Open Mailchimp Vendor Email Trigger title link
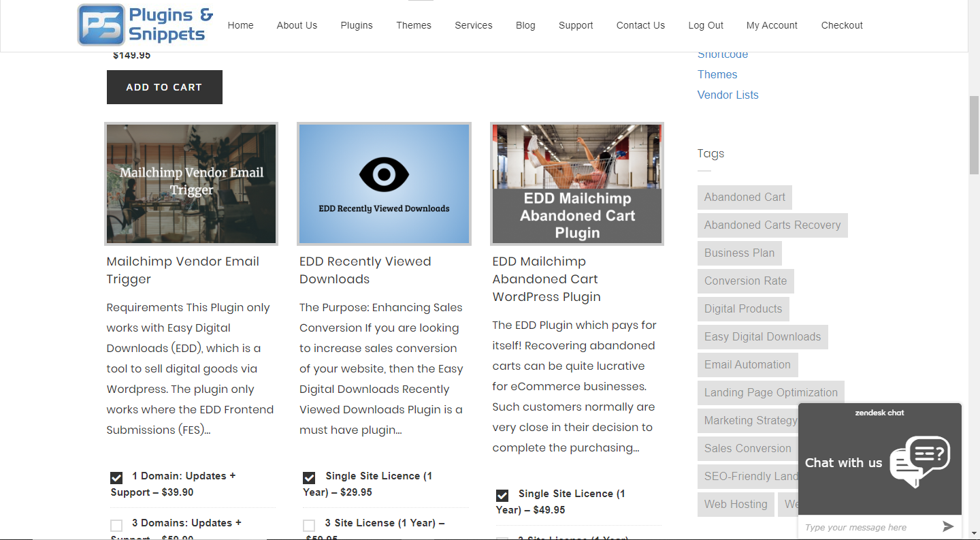The width and height of the screenshot is (980, 540). 183,270
